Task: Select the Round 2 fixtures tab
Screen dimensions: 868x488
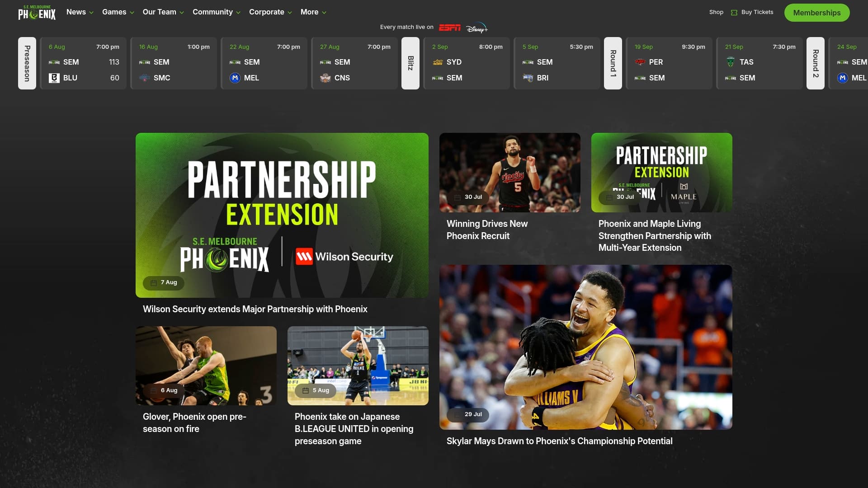Action: (816, 63)
